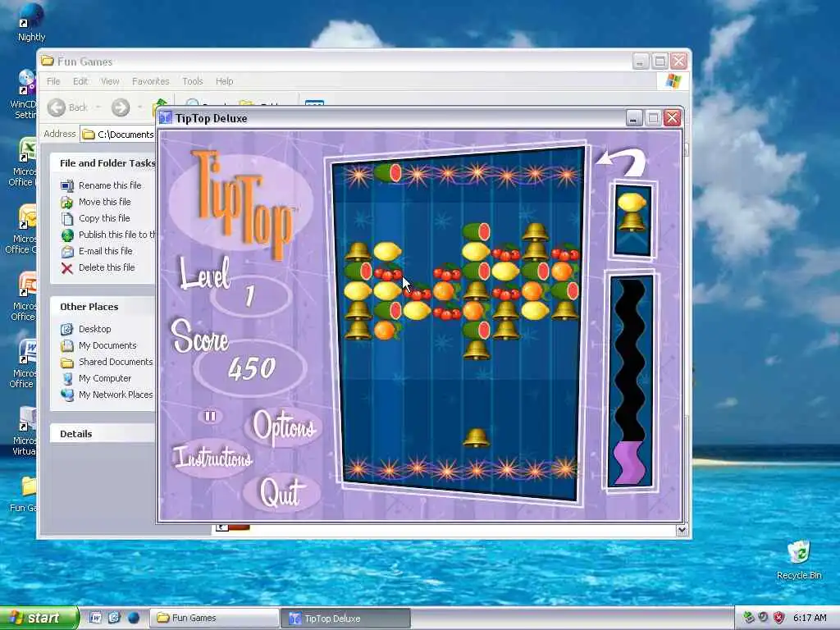Open My Network Places link

[116, 395]
